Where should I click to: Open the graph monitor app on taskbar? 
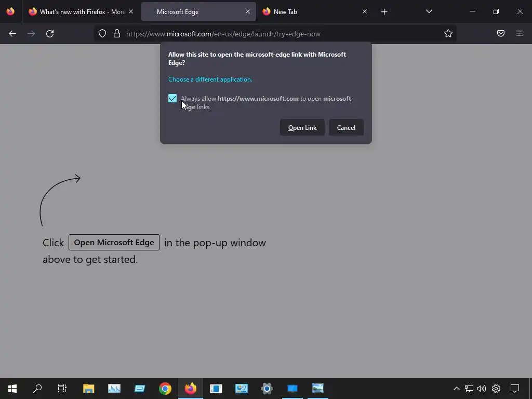114,389
